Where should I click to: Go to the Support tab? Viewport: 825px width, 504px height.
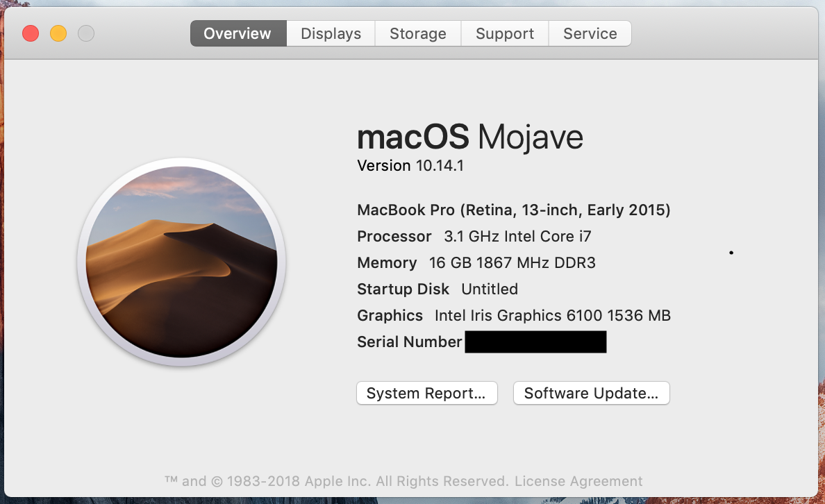(x=505, y=33)
